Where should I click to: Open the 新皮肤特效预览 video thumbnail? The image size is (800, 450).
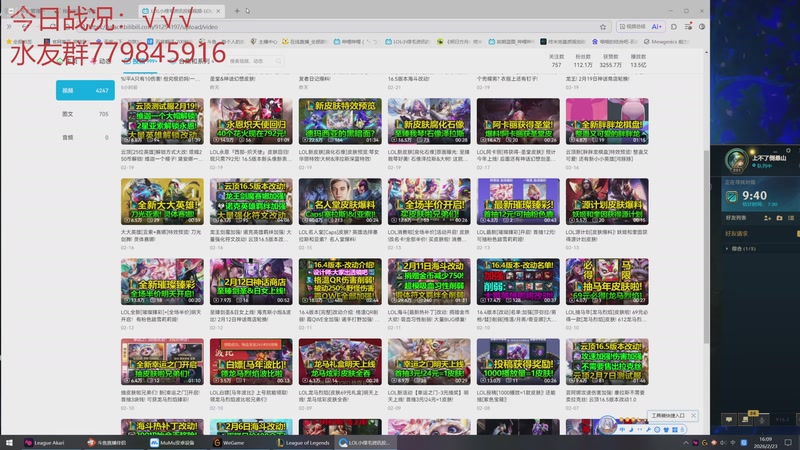(x=340, y=121)
